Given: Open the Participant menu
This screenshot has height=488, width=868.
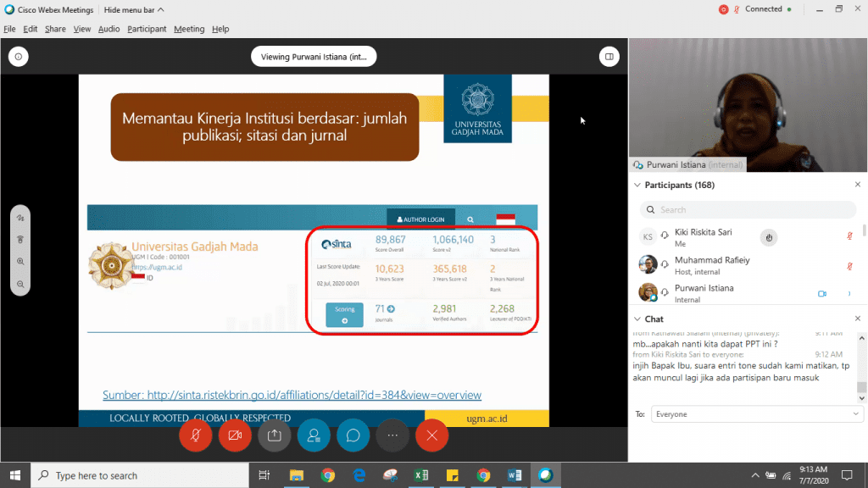Looking at the screenshot, I should point(147,29).
